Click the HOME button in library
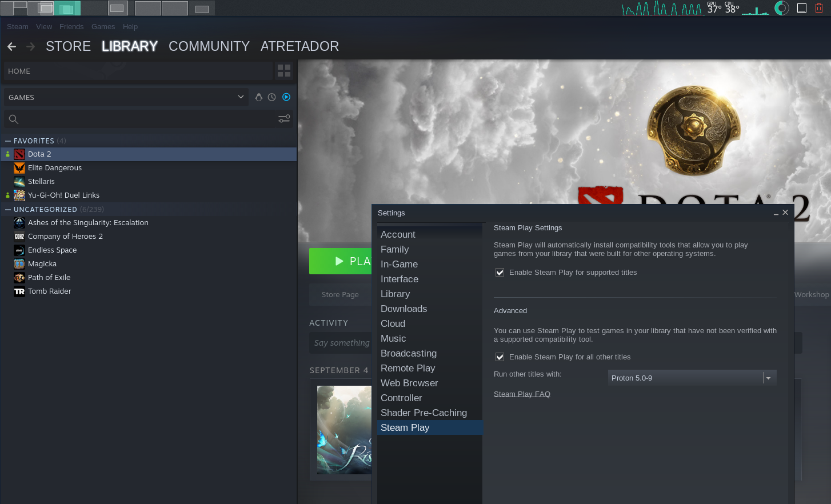831x504 pixels. click(x=138, y=71)
